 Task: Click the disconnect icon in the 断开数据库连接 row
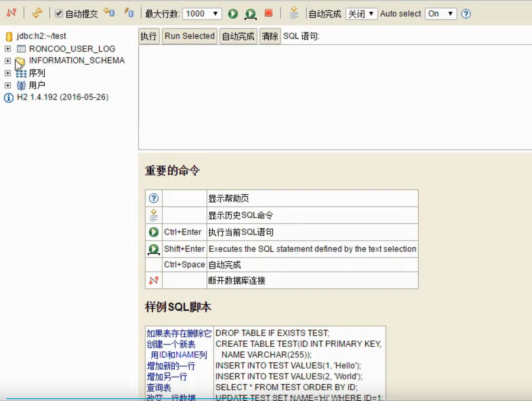coord(154,280)
